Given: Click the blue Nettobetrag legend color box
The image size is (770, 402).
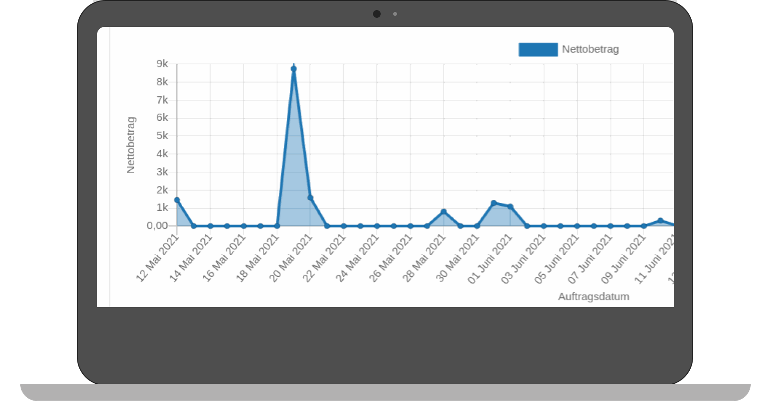Looking at the screenshot, I should tap(538, 49).
